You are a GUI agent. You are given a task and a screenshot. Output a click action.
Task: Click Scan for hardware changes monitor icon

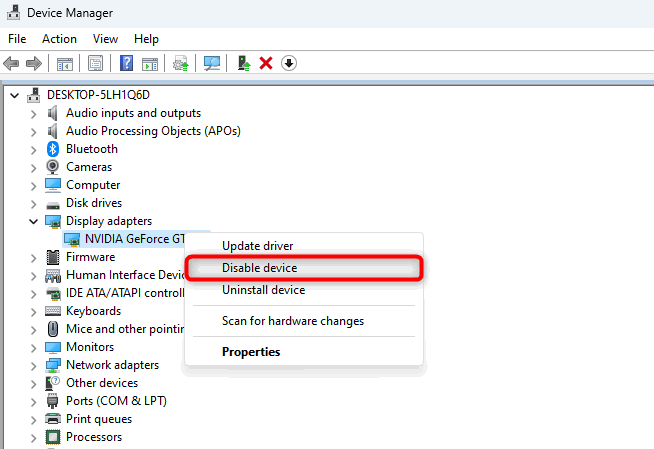click(212, 63)
